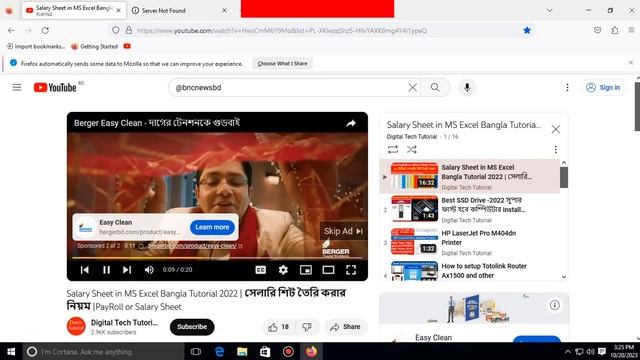Launch Microsoft Edge from taskbar
This screenshot has width=640, height=360.
[x=219, y=351]
